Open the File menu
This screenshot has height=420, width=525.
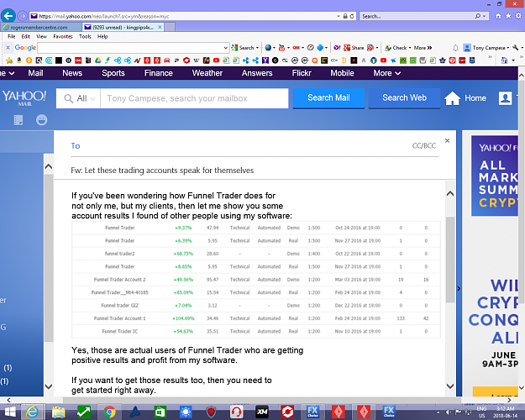pyautogui.click(x=12, y=36)
